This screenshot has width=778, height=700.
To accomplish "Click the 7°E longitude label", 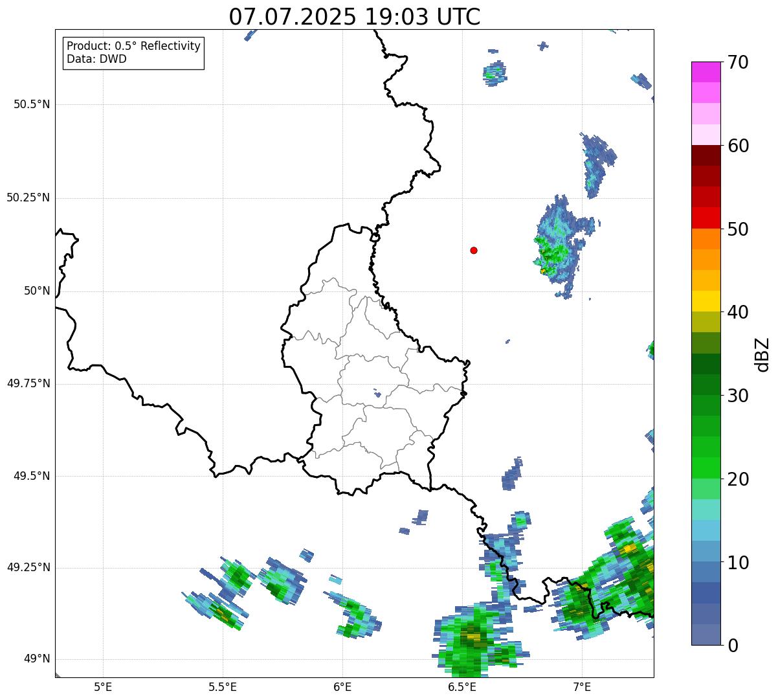I will point(582,686).
